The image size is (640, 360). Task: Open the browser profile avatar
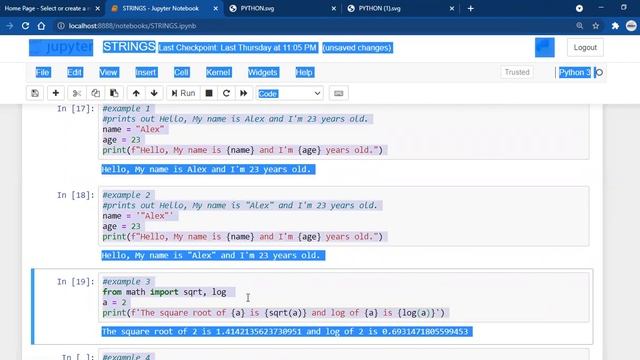(631, 26)
